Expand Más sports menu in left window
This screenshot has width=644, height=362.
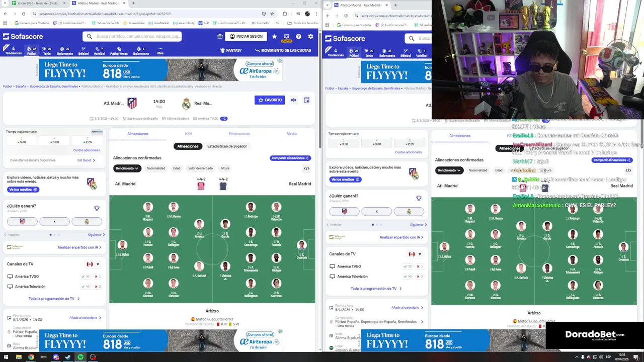(160, 51)
